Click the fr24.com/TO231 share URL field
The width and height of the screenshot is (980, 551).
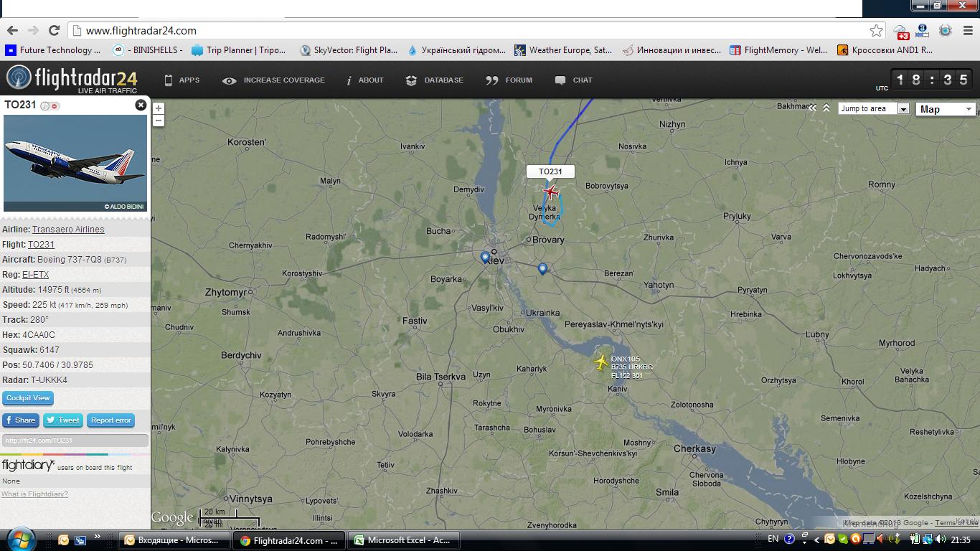[x=75, y=441]
